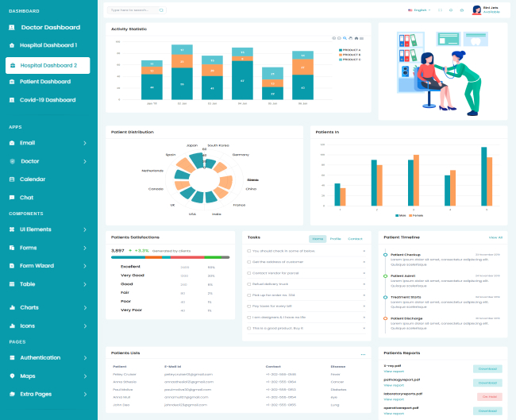Tick the 'Contact Vendor for parcel' checkbox
The image size is (516, 420).
[249, 272]
